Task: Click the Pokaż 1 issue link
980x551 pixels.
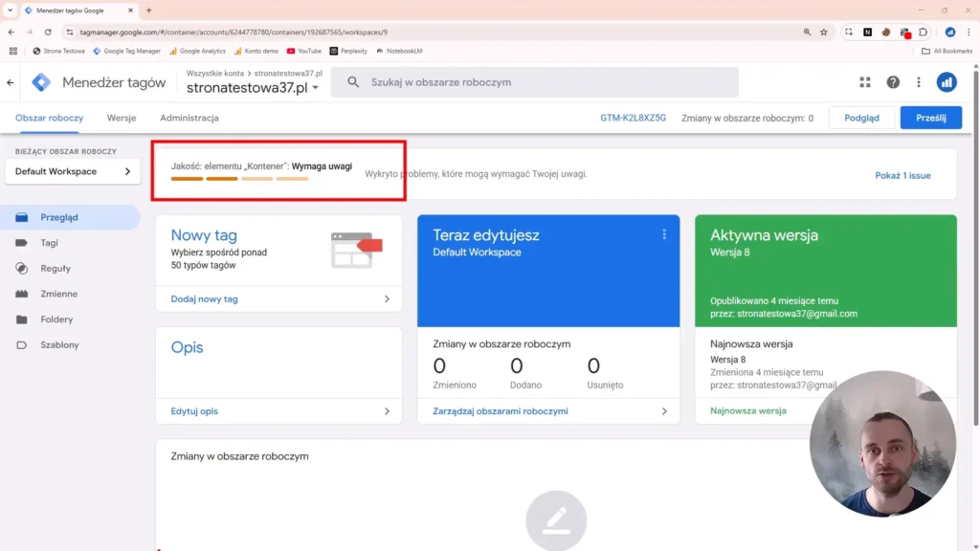Action: pos(902,176)
